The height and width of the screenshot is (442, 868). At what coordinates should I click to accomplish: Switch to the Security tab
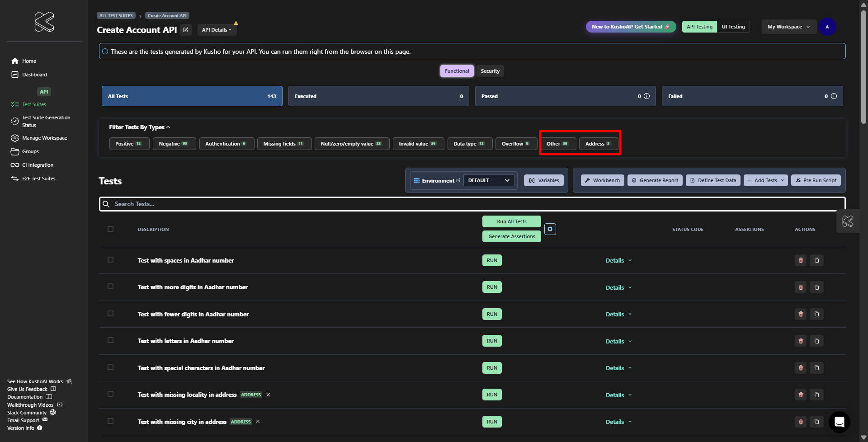click(490, 71)
